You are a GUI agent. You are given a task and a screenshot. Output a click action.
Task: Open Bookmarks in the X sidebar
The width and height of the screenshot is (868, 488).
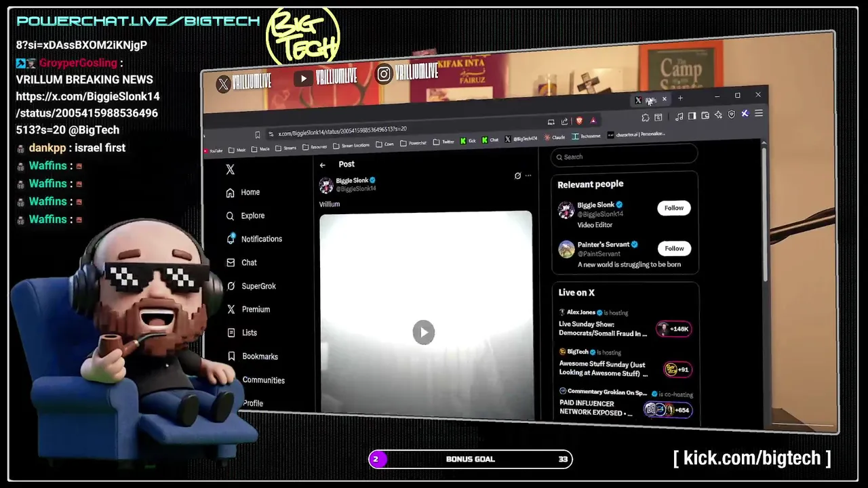pyautogui.click(x=253, y=357)
